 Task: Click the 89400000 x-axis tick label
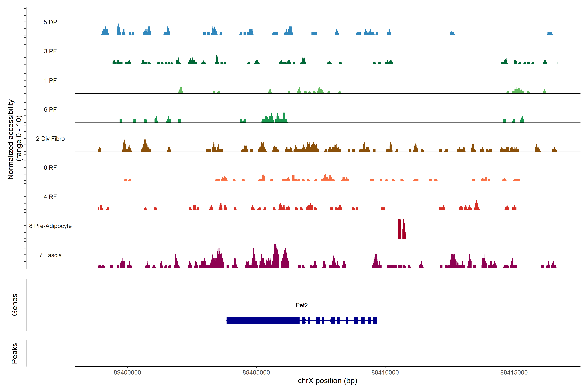pos(127,372)
